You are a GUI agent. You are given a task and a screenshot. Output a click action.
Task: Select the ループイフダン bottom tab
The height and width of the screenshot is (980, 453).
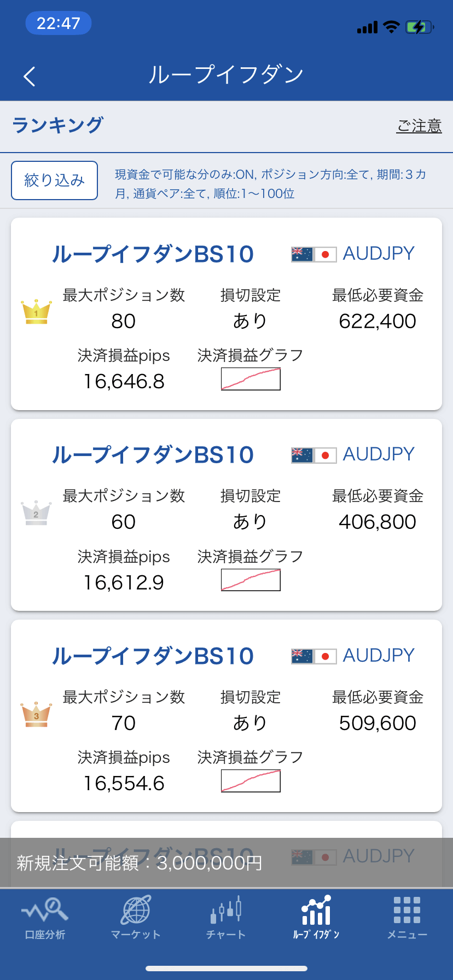pos(316,918)
